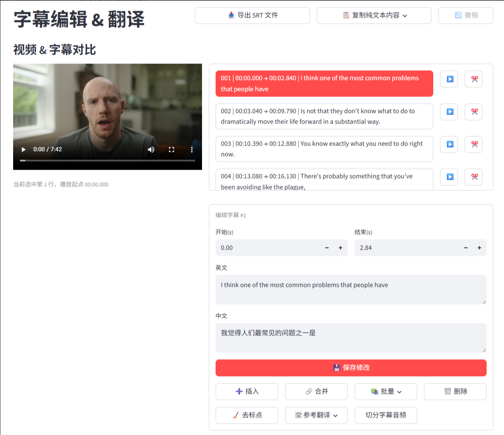Image resolution: width=504 pixels, height=435 pixels.
Task: Play subtitle 003 audio segment
Action: coord(449,144)
